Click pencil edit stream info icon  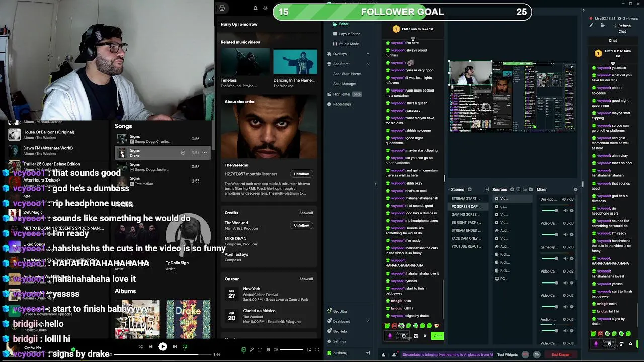[591, 26]
